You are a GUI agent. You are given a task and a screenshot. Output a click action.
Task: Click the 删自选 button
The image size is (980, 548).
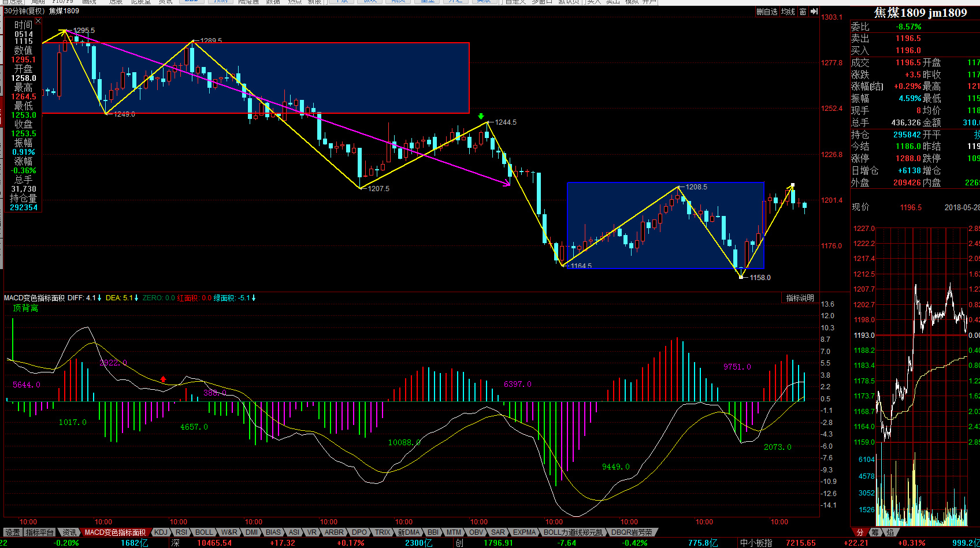(767, 12)
